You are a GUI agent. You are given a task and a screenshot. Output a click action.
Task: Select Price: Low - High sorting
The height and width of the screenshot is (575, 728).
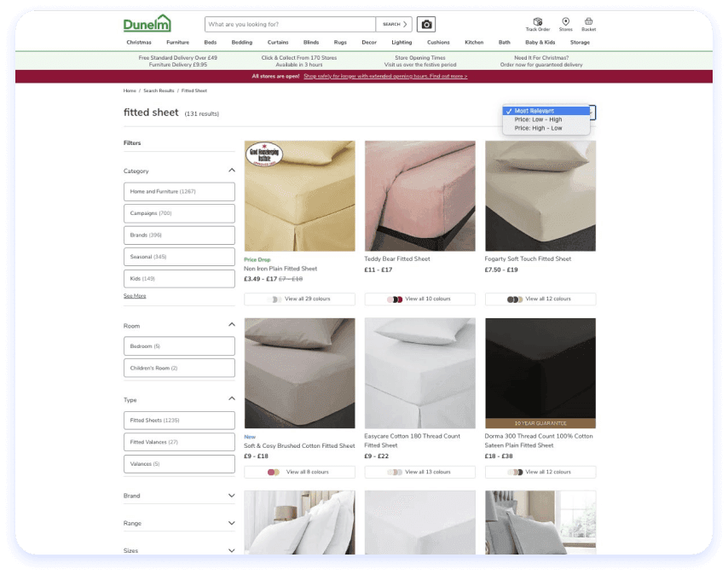pyautogui.click(x=538, y=119)
